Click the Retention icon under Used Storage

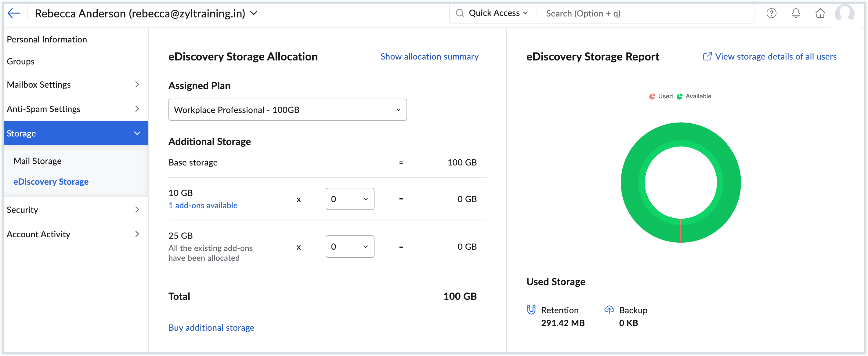click(531, 310)
